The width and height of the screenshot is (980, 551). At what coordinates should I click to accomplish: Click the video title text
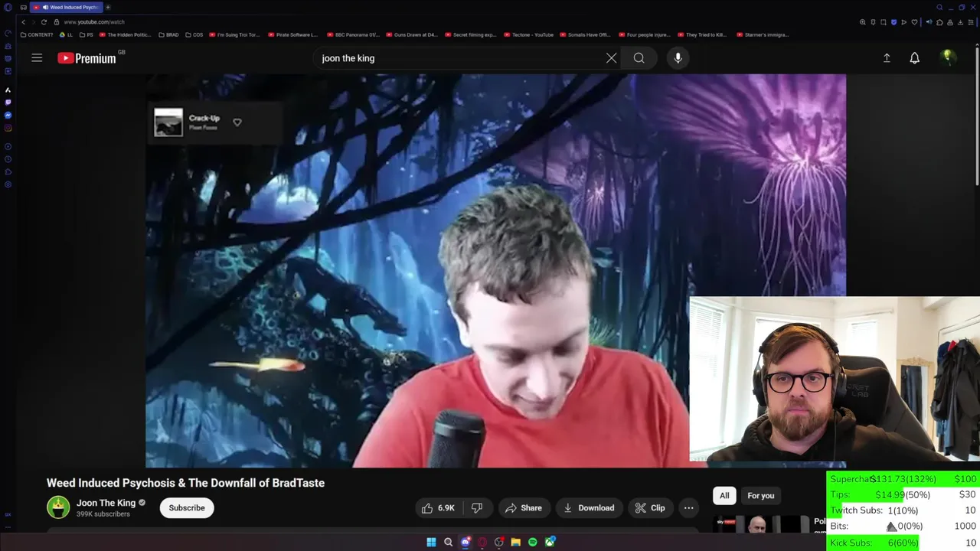tap(185, 483)
